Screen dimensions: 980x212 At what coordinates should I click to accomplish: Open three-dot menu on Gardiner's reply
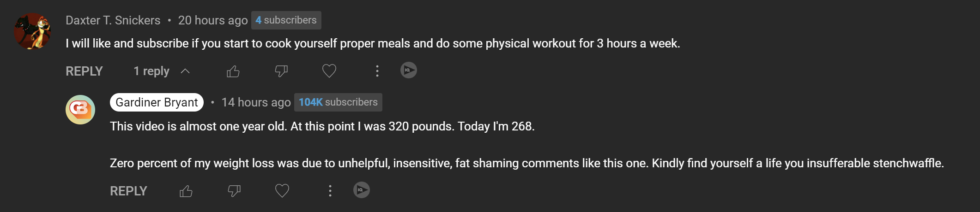tap(330, 191)
